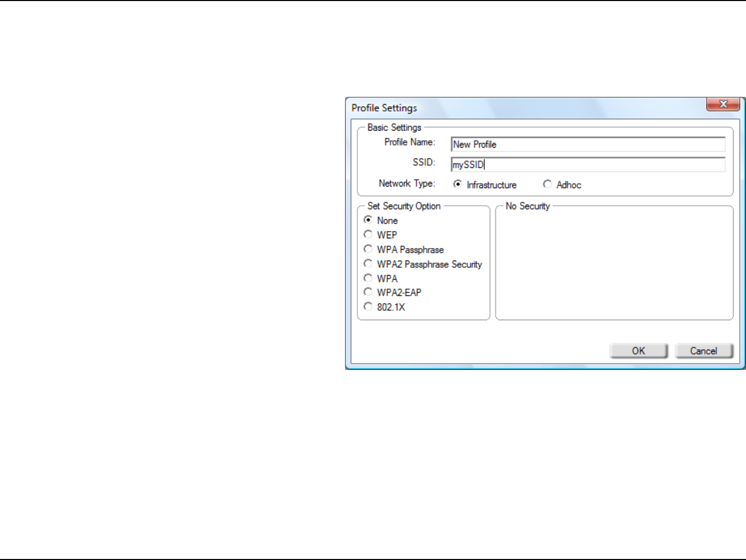Focus the SSID text field
The image size is (746, 560).
[x=588, y=165]
